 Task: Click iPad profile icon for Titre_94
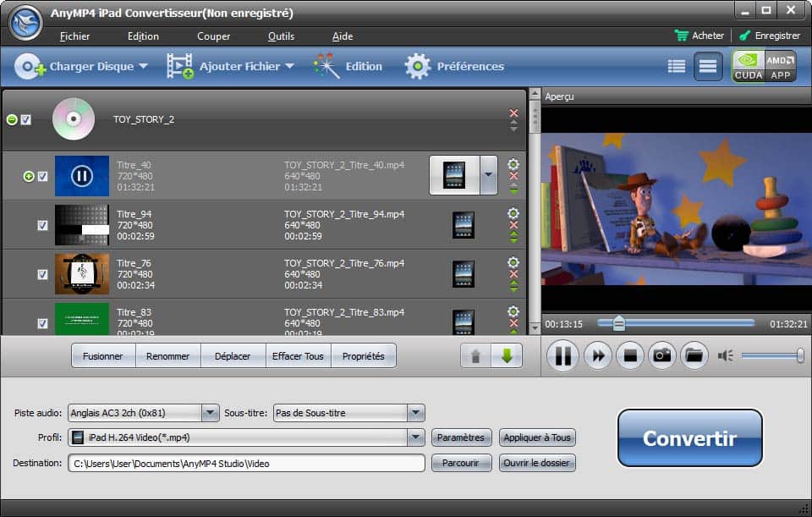tap(463, 225)
